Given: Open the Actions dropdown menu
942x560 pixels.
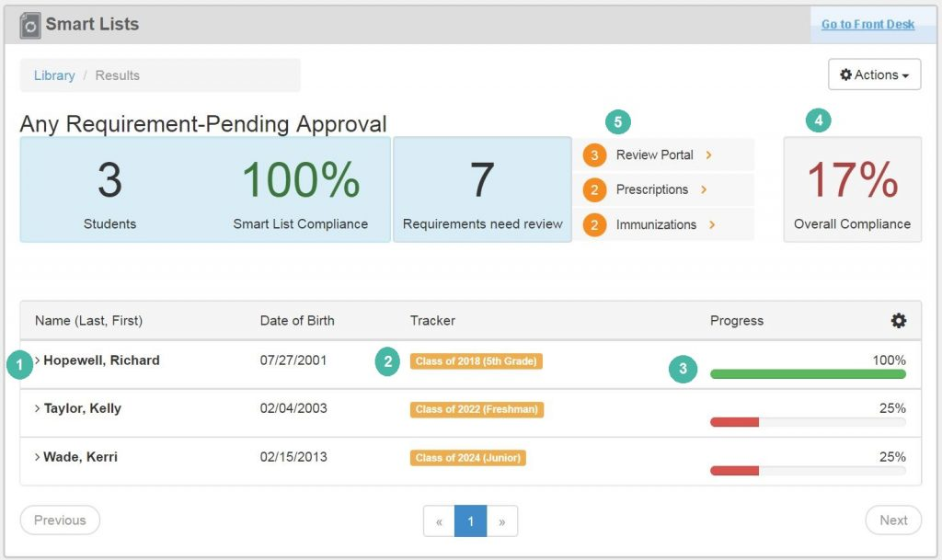Looking at the screenshot, I should (874, 75).
